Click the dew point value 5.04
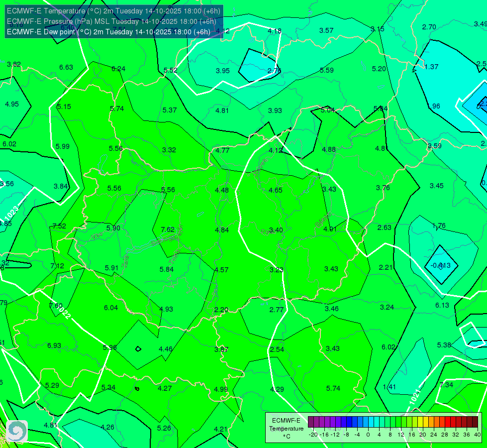Screen dimensions: 487x448 pos(328,110)
